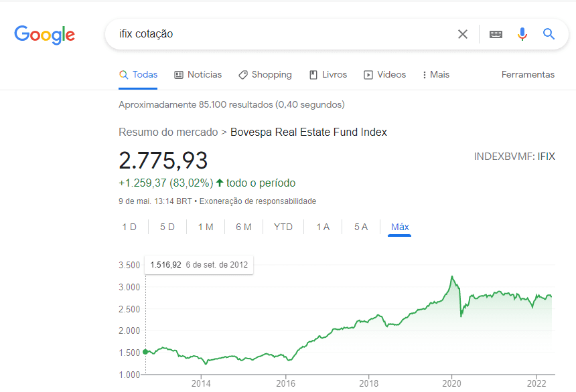
Task: Select the 5 D chart range
Action: click(167, 227)
